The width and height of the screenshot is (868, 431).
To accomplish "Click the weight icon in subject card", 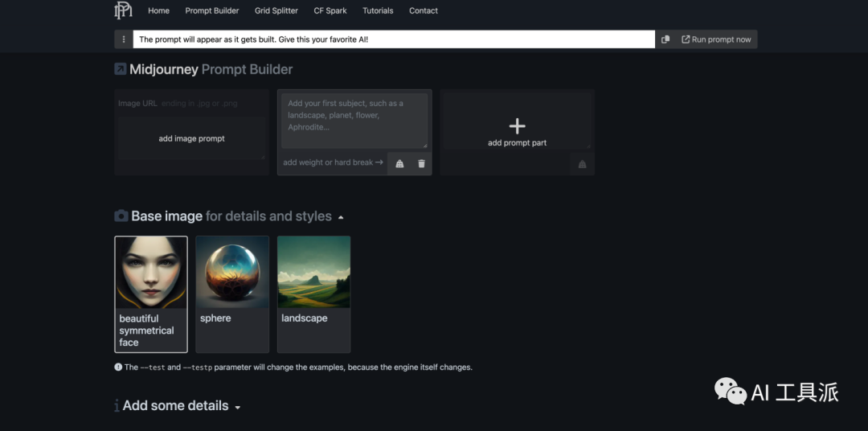I will tap(399, 163).
